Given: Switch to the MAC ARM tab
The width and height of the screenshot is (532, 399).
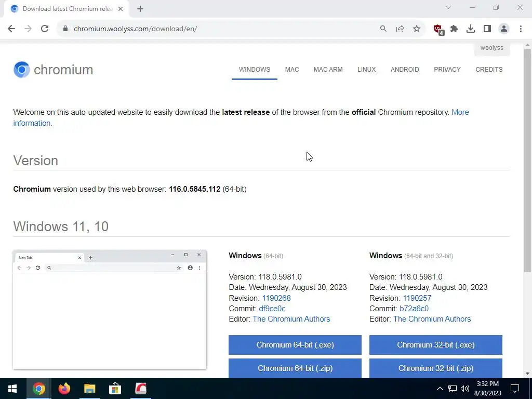Looking at the screenshot, I should point(328,70).
